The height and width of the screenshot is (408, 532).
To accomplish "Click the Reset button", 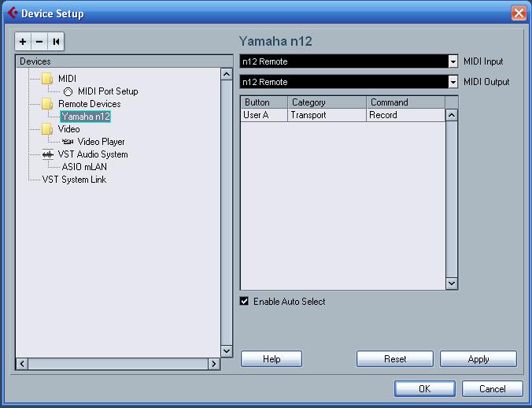I will click(x=395, y=359).
